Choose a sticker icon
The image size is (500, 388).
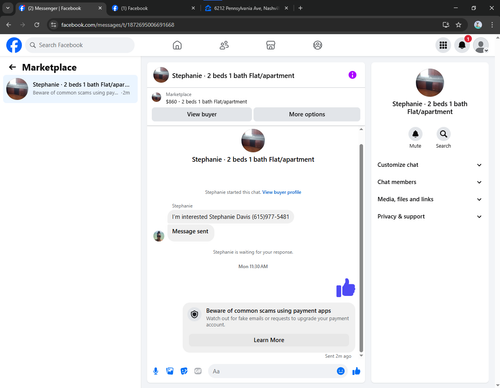(x=184, y=371)
